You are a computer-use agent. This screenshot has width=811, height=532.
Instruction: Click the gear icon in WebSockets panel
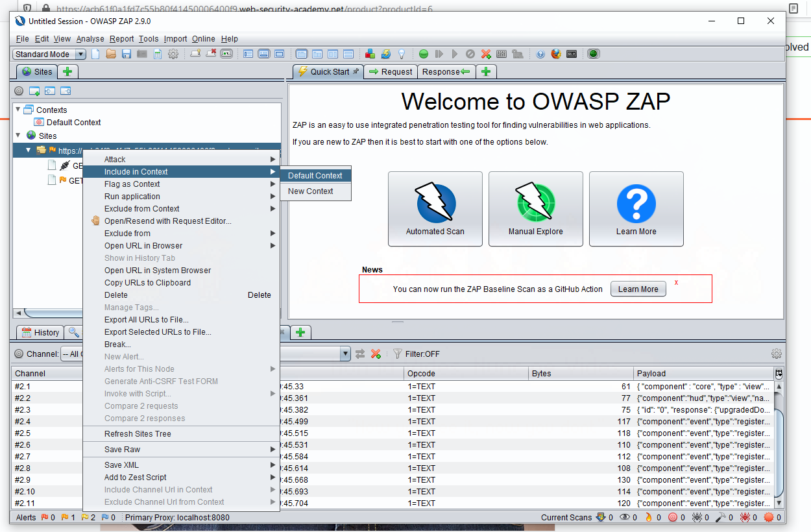click(776, 354)
